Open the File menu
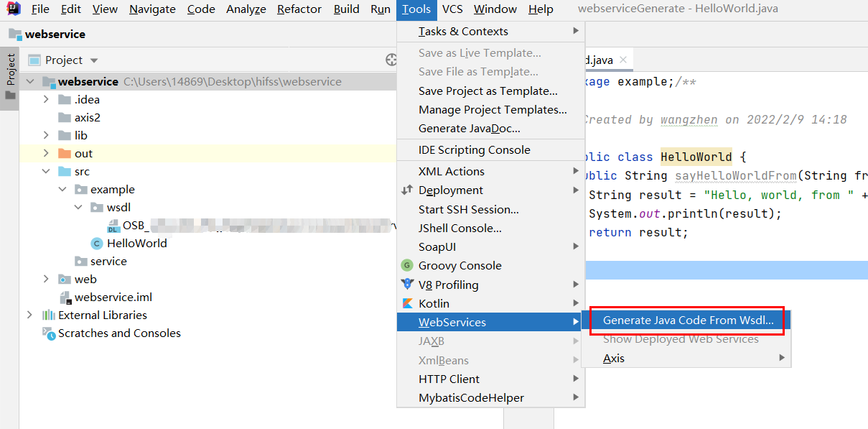 [x=41, y=9]
